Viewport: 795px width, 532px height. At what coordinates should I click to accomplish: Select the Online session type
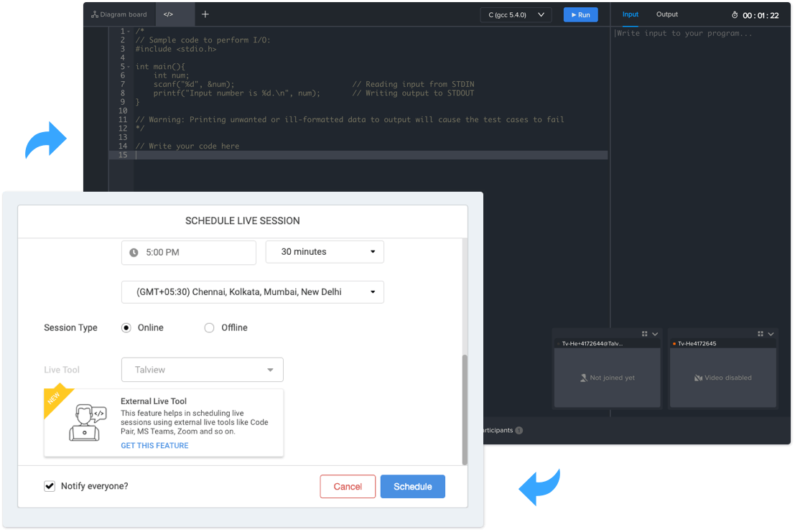click(x=126, y=328)
